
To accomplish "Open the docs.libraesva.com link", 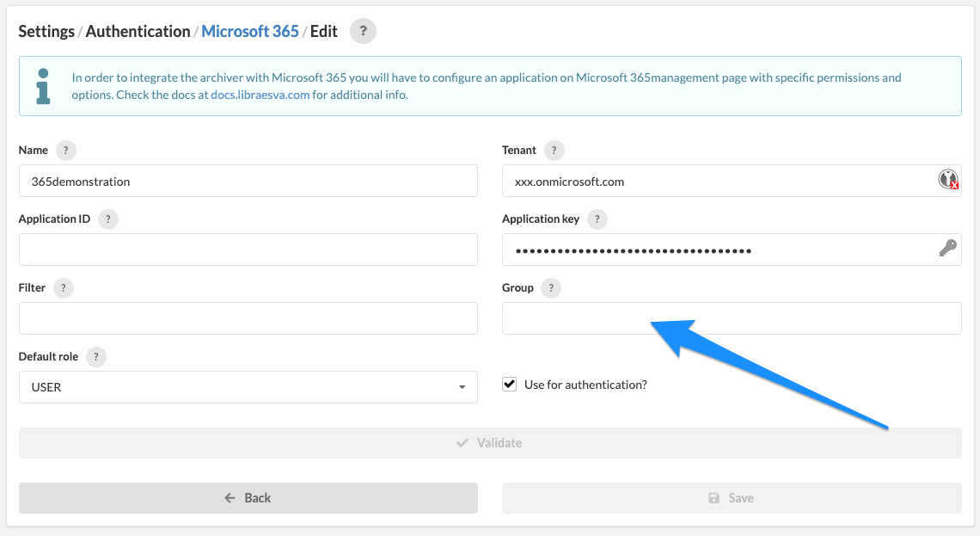I will click(x=260, y=95).
